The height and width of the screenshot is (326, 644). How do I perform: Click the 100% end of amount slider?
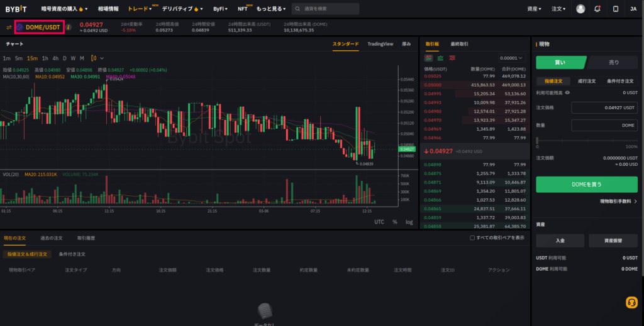631,146
